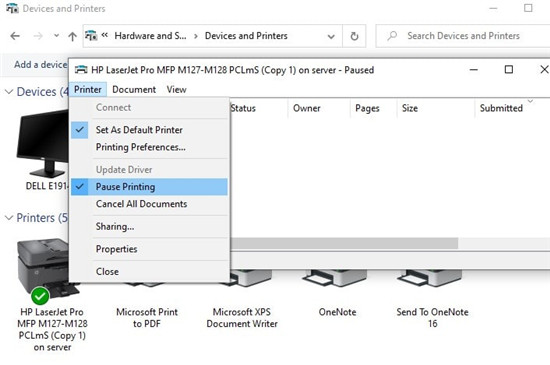Collapse the Devices section chevron
550x365 pixels.
pos(9,92)
